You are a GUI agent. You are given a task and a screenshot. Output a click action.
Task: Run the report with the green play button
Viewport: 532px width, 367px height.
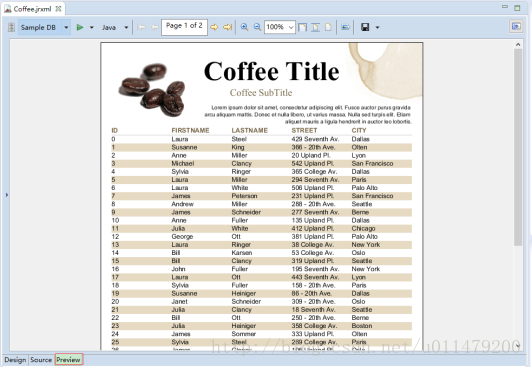tap(80, 27)
